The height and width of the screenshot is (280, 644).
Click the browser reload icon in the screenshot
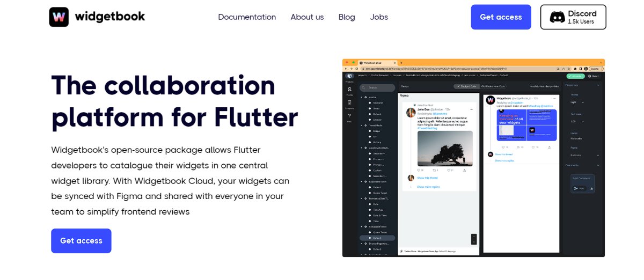tap(357, 69)
